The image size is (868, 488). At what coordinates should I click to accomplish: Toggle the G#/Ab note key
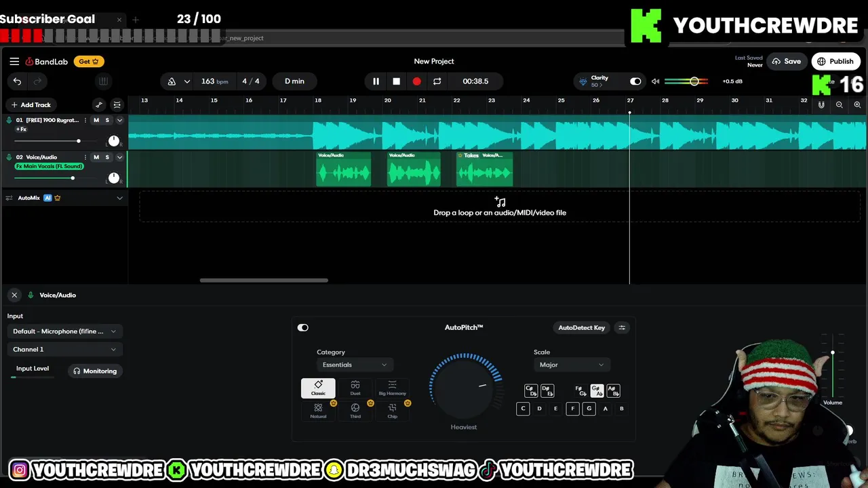coord(597,391)
